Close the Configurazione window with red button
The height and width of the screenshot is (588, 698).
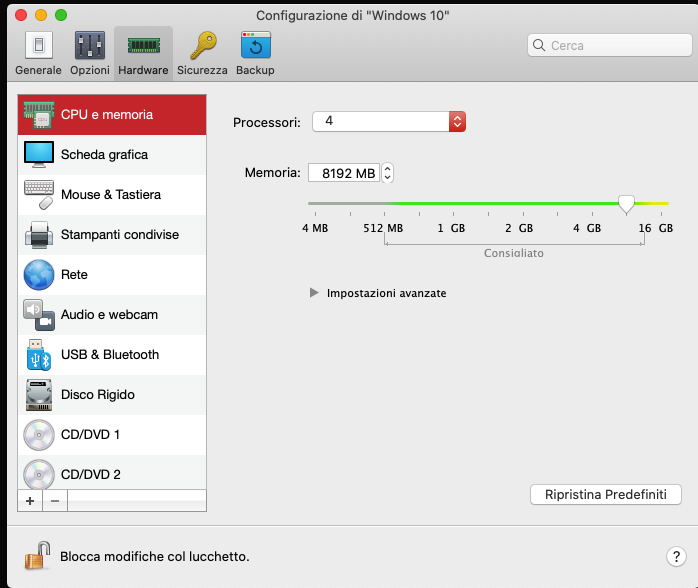point(21,15)
